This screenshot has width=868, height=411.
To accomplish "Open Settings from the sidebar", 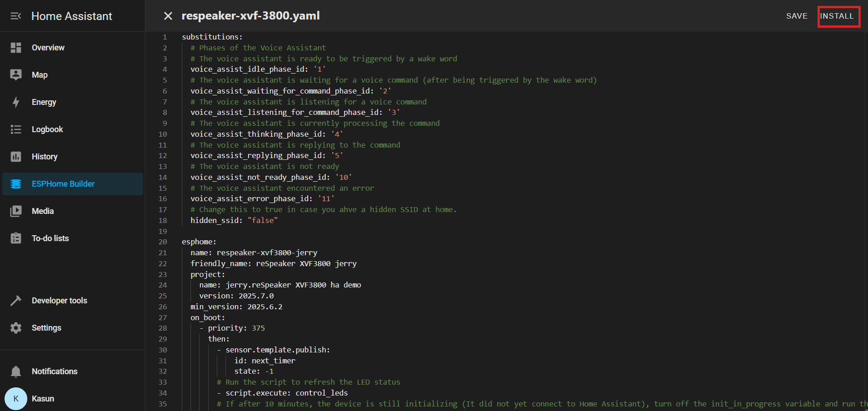I will [x=73, y=328].
